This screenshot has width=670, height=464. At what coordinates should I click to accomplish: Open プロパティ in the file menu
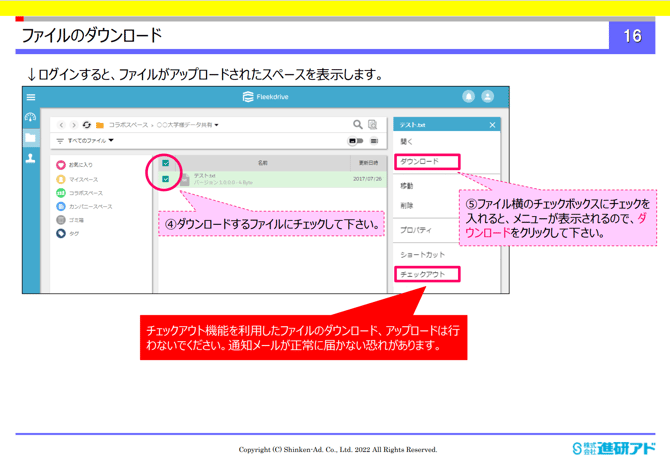416,230
